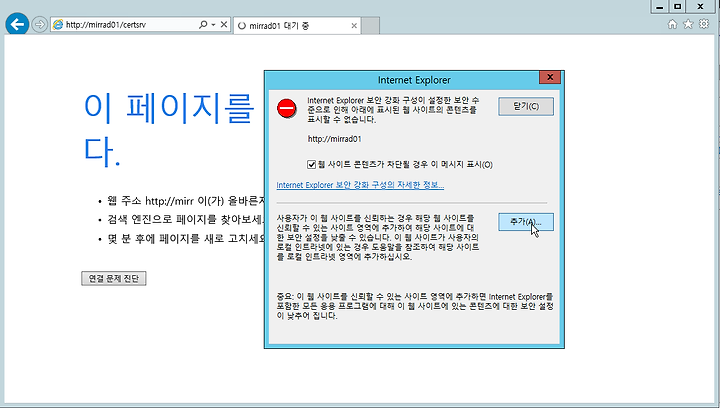Image resolution: width=720 pixels, height=408 pixels.
Task: Open Internet Explorer 보안 강화 구성의 자세한 정보 link
Action: tap(360, 185)
